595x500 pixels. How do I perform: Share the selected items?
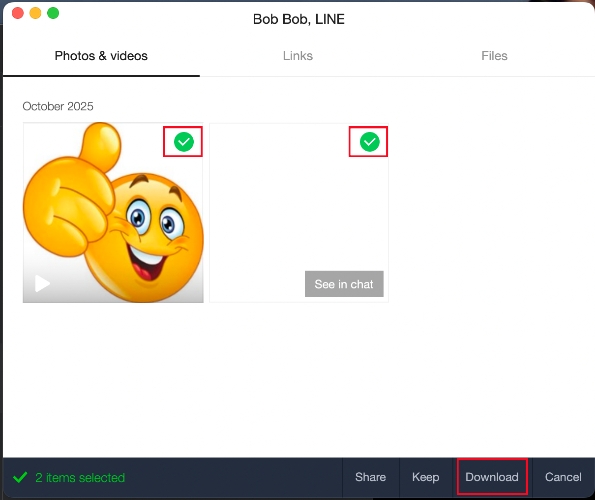(x=370, y=477)
